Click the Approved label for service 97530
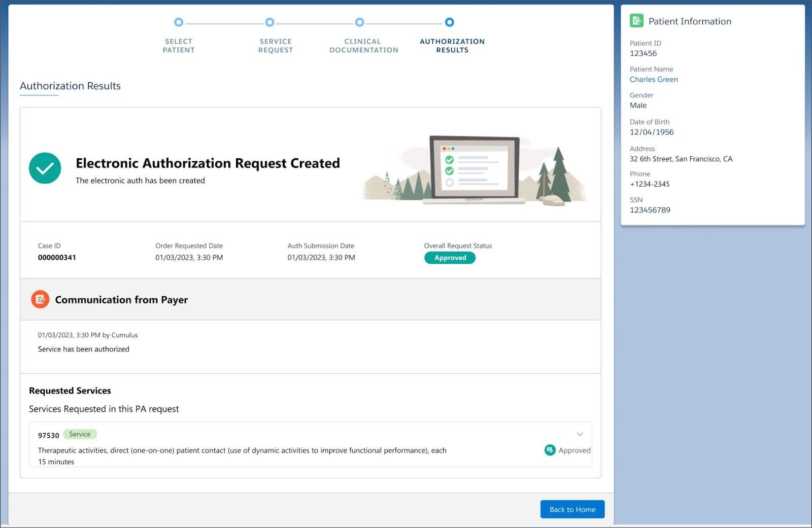 [574, 450]
